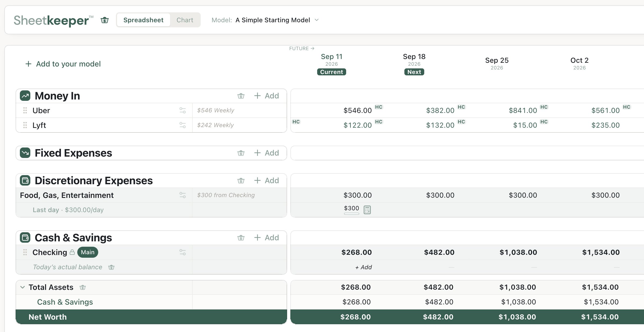
Task: Click Last day $300.00/day row
Action: (68, 210)
